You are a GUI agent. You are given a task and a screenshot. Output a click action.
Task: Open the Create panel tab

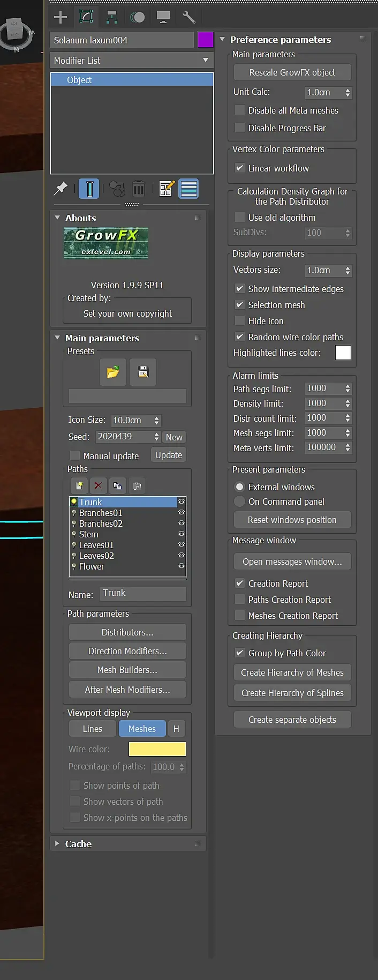tap(61, 17)
